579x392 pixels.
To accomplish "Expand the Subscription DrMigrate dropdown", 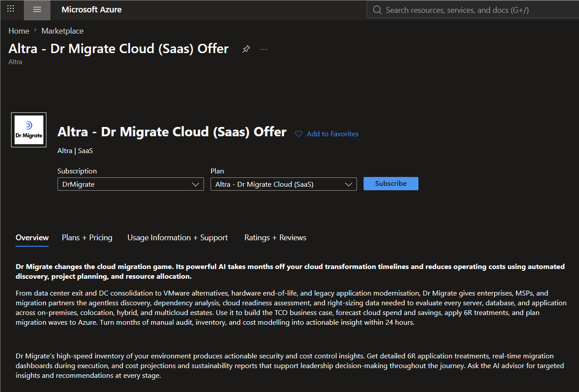I will tap(130, 184).
